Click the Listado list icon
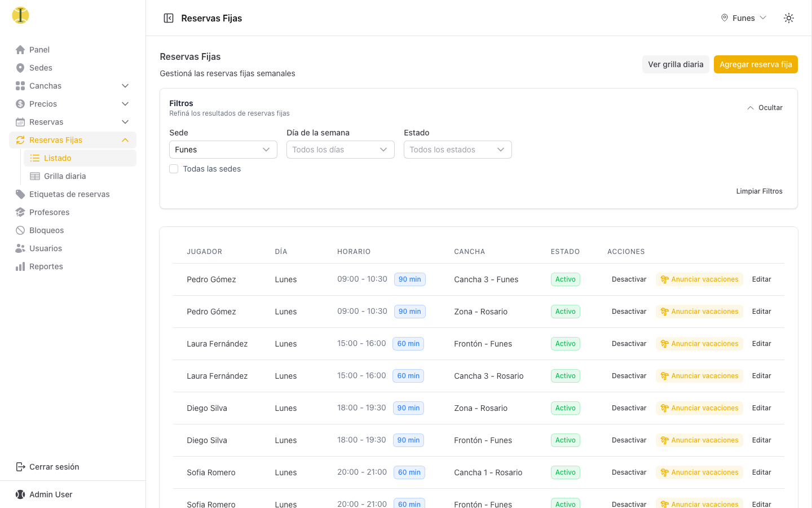This screenshot has width=812, height=508. pyautogui.click(x=35, y=158)
